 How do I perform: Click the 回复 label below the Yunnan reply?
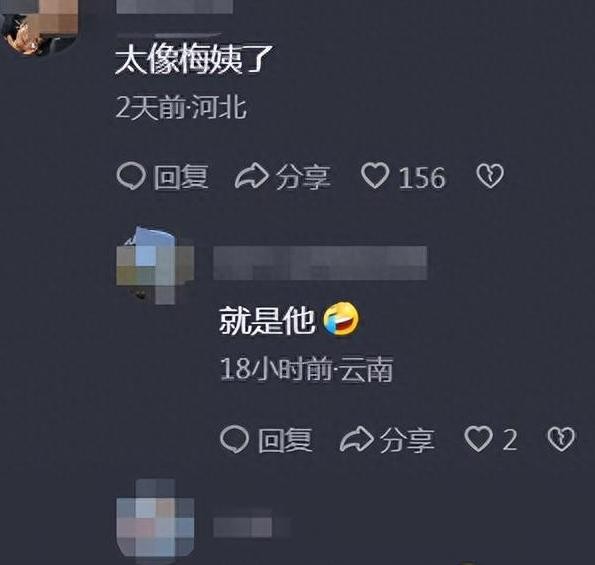tap(285, 440)
